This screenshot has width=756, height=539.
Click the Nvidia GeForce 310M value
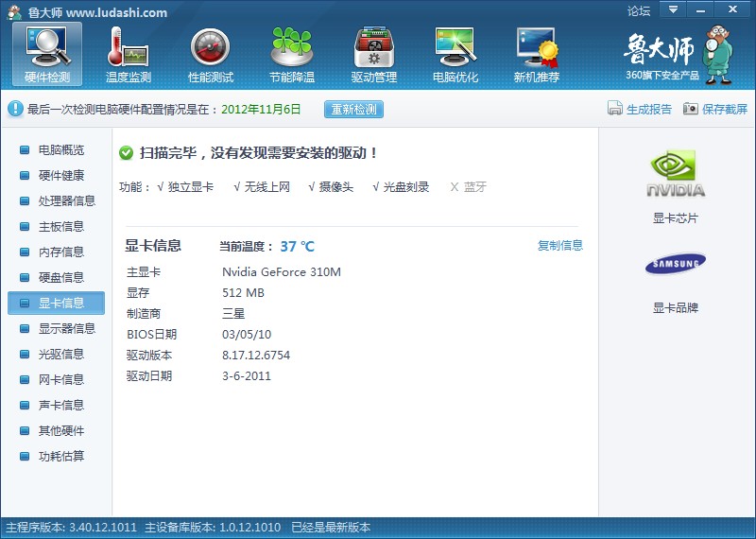(x=282, y=271)
